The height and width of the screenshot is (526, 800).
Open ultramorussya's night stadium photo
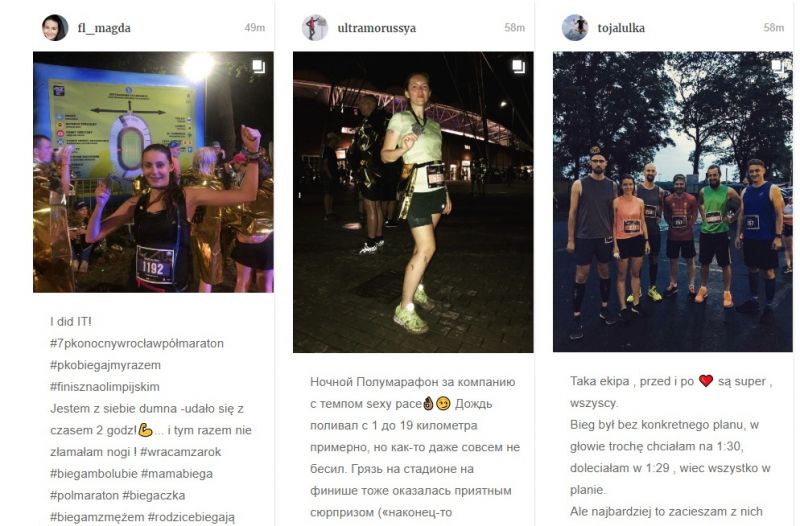(x=413, y=202)
